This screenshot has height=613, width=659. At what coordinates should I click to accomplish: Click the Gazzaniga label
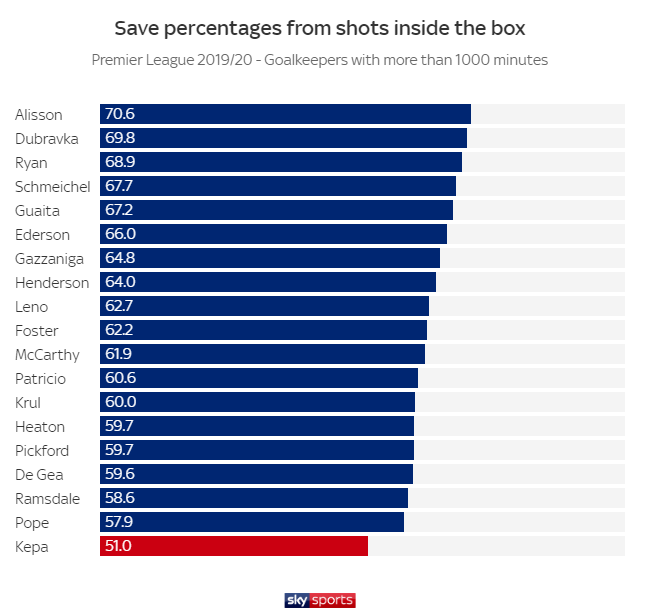pyautogui.click(x=50, y=258)
